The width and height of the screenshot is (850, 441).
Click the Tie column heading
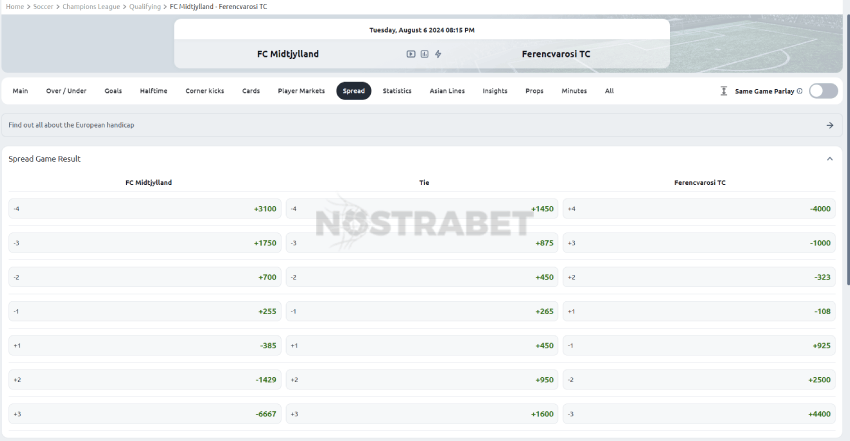click(x=424, y=183)
